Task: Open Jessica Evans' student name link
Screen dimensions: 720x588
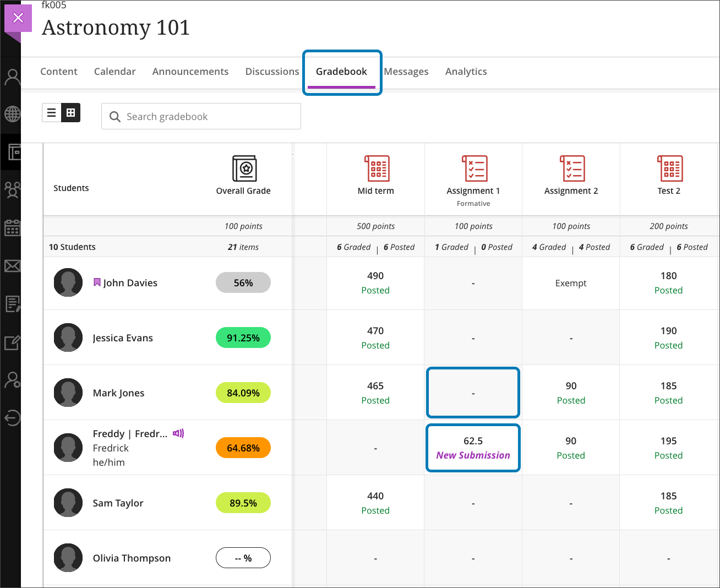Action: point(123,338)
